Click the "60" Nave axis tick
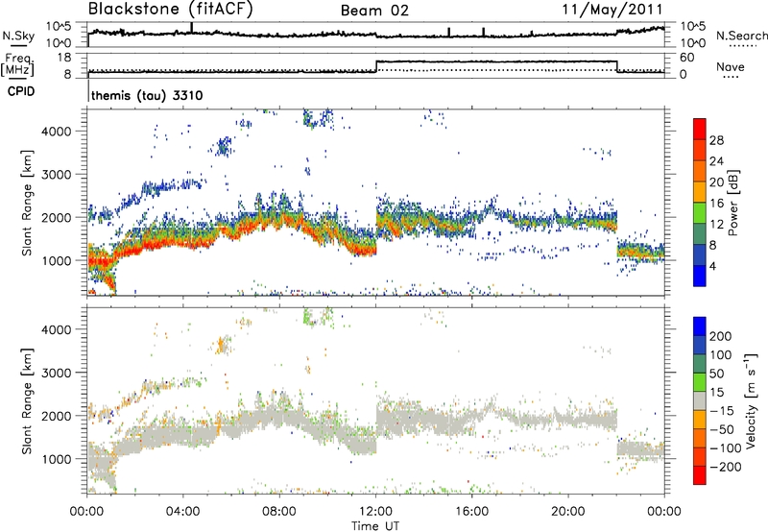Viewport: 768px width, 532px height. pos(687,58)
